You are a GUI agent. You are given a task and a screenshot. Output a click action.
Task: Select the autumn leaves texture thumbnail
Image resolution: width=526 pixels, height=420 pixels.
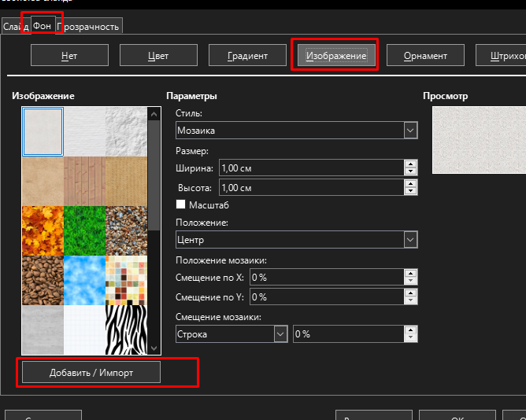click(43, 229)
